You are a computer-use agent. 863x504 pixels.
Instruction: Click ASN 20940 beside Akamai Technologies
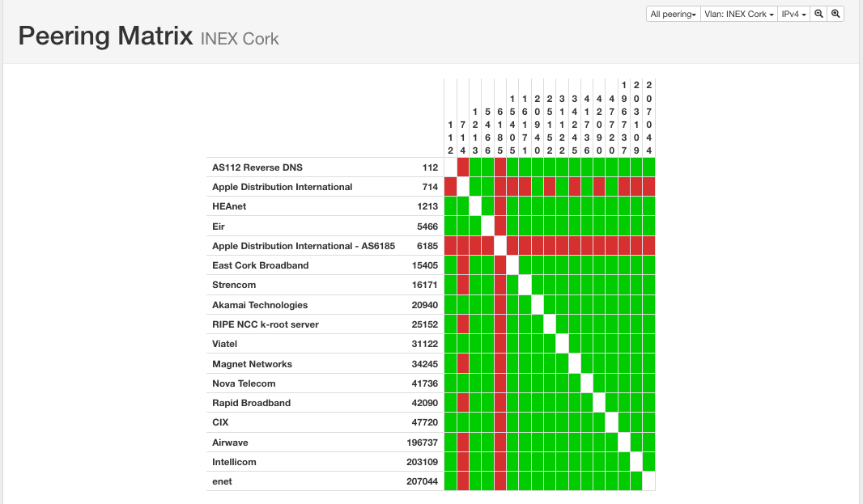(x=425, y=305)
